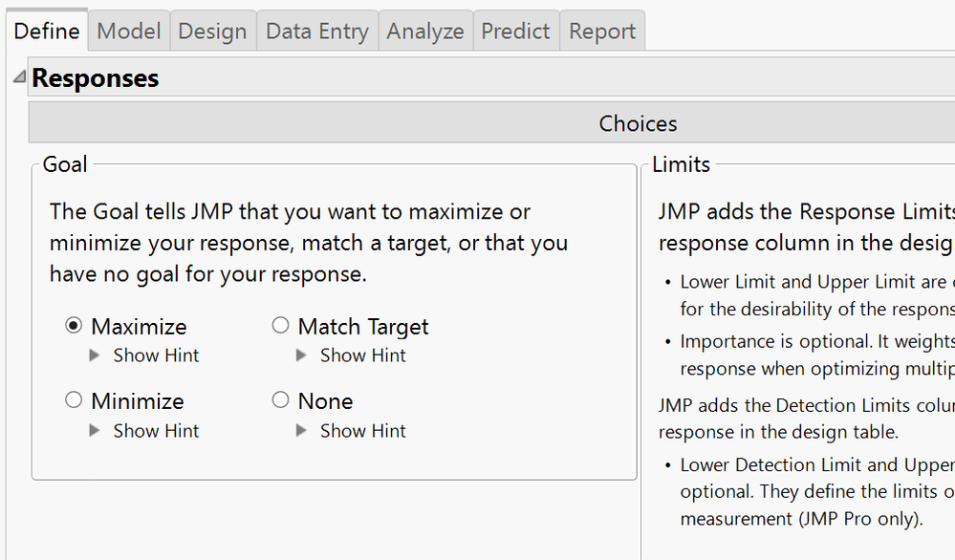
Task: Click the Limits panel heading
Action: coord(681,163)
